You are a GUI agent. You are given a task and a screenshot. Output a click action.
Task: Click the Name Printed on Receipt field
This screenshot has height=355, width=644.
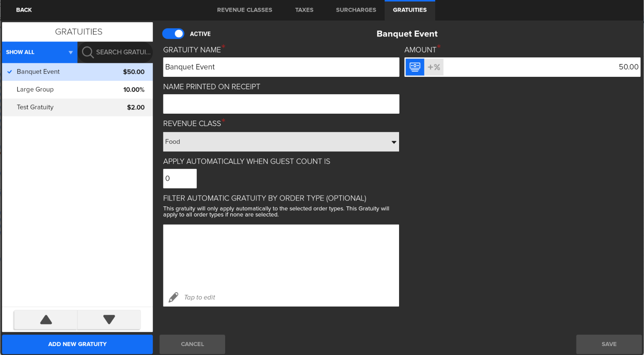[x=281, y=104]
